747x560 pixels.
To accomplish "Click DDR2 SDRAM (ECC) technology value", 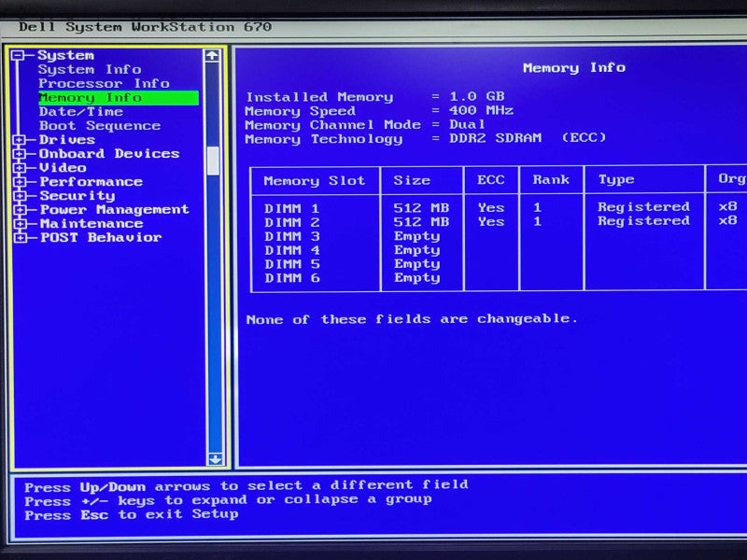I will pyautogui.click(x=528, y=138).
